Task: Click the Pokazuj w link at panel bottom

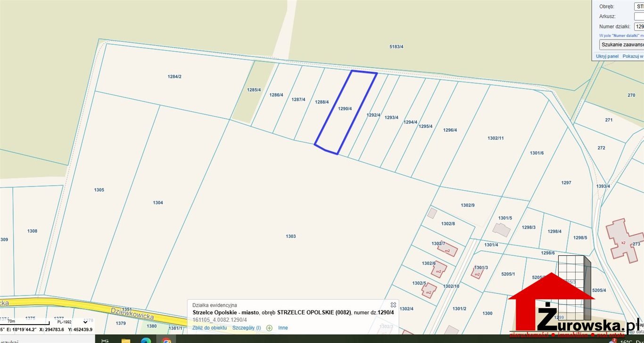Action: 633,56
